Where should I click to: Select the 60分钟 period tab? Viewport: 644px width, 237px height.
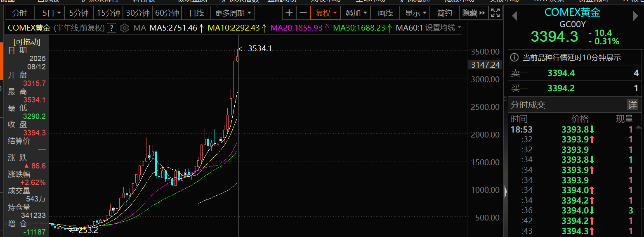(167, 13)
